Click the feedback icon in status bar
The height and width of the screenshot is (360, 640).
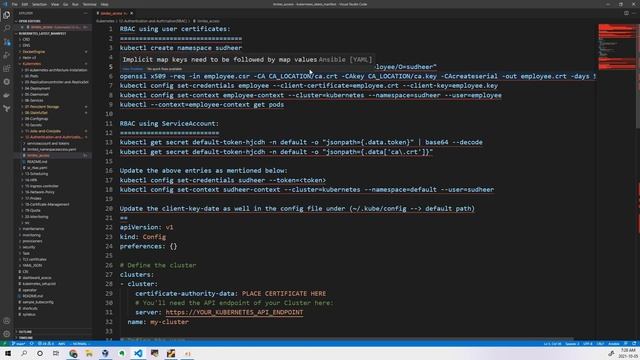[626, 344]
